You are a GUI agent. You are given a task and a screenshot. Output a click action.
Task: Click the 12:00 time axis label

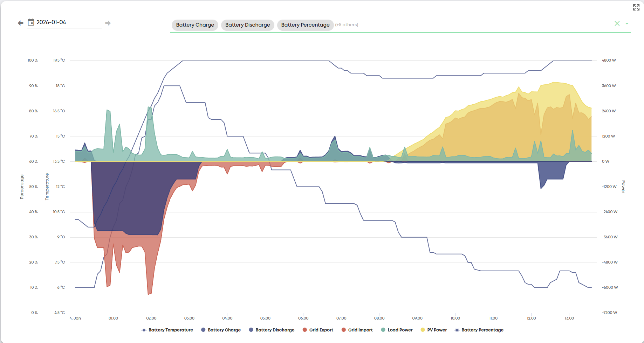click(x=531, y=318)
